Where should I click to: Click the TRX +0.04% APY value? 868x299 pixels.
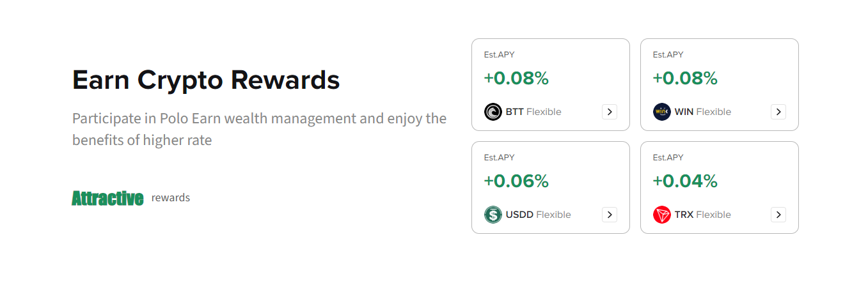[x=685, y=181]
